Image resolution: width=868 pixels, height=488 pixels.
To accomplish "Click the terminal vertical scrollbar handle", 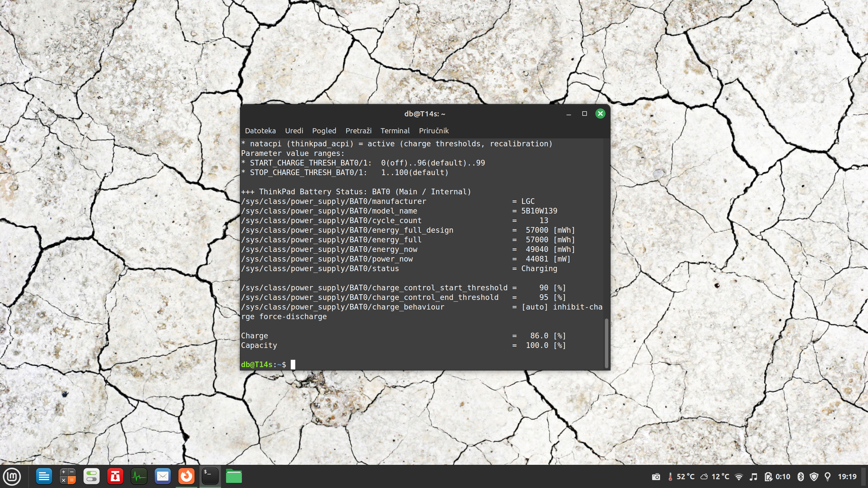I will tap(607, 343).
